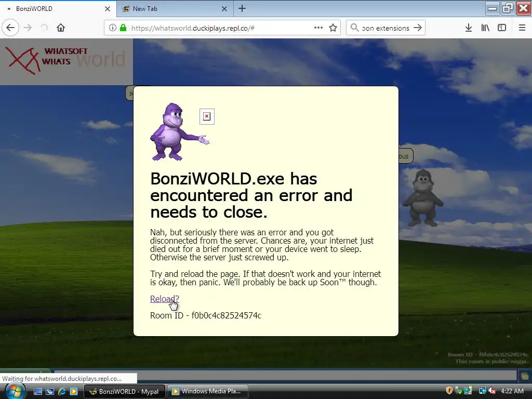
Task: Bookmark this page with the star icon
Action: pyautogui.click(x=333, y=28)
